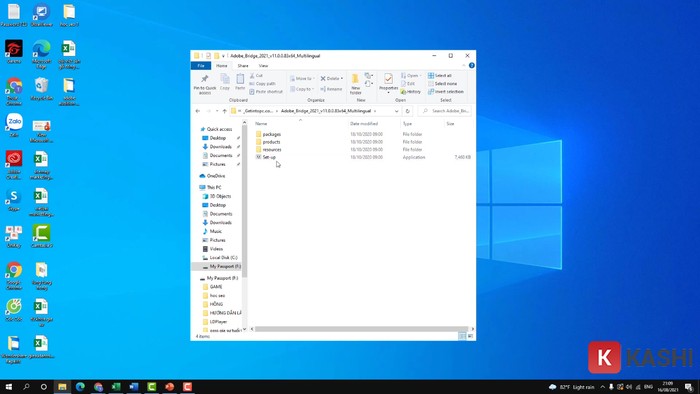Click Rename in the Organize group
Image resolution: width=700 pixels, height=394 pixels.
[x=331, y=89]
